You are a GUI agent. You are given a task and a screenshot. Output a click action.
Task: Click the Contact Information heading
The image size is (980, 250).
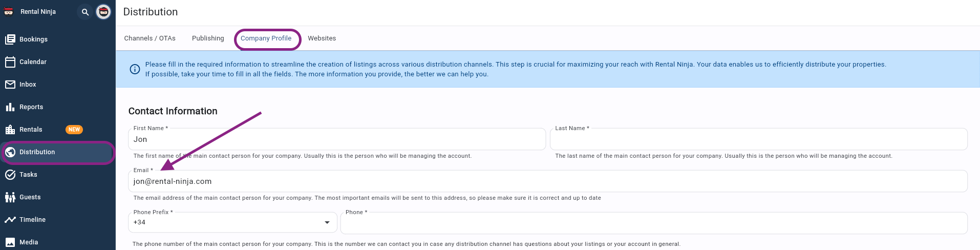pyautogui.click(x=173, y=111)
